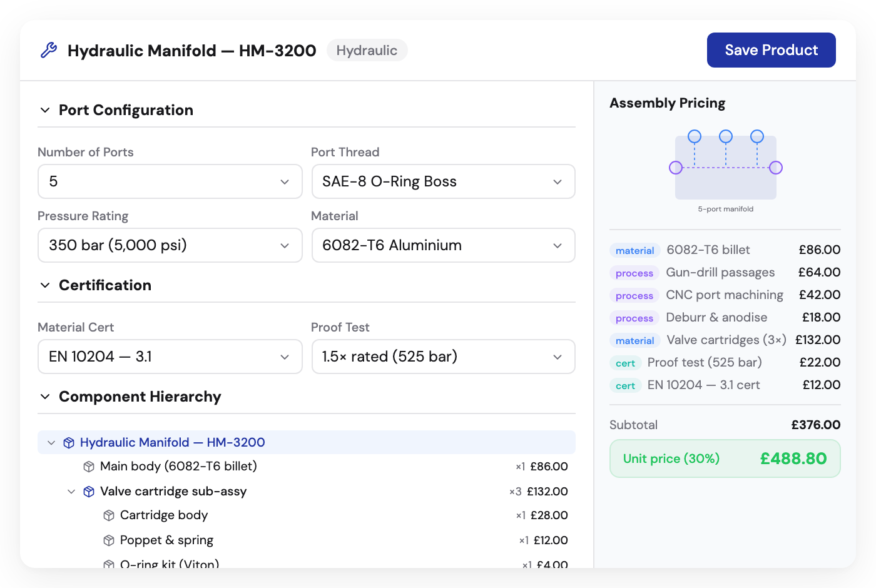Click the part icon next to Poppet & spring
876x588 pixels.
(108, 540)
